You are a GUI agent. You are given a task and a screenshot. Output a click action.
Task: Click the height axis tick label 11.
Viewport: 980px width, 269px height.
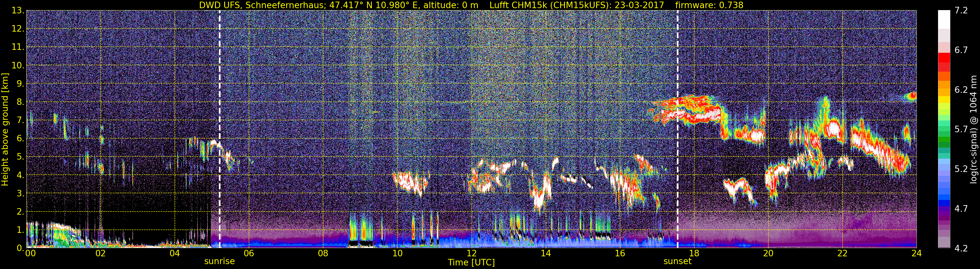(x=18, y=47)
